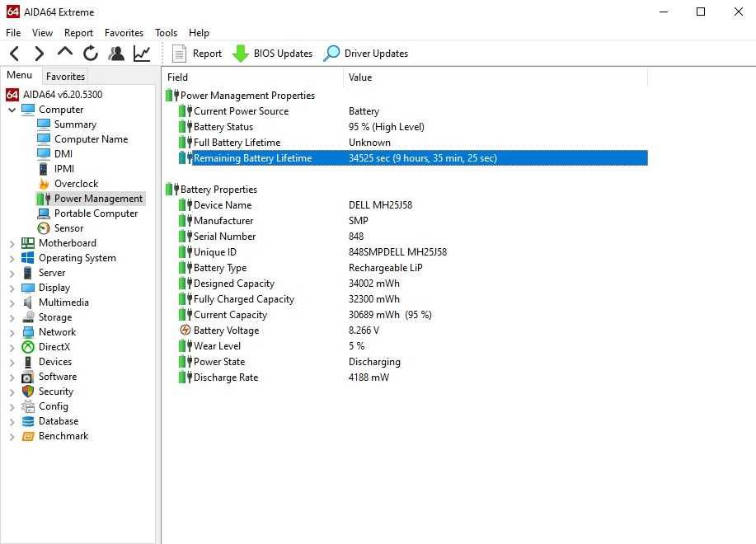Click the BIOS Updates button label
This screenshot has width=756, height=544.
point(283,54)
